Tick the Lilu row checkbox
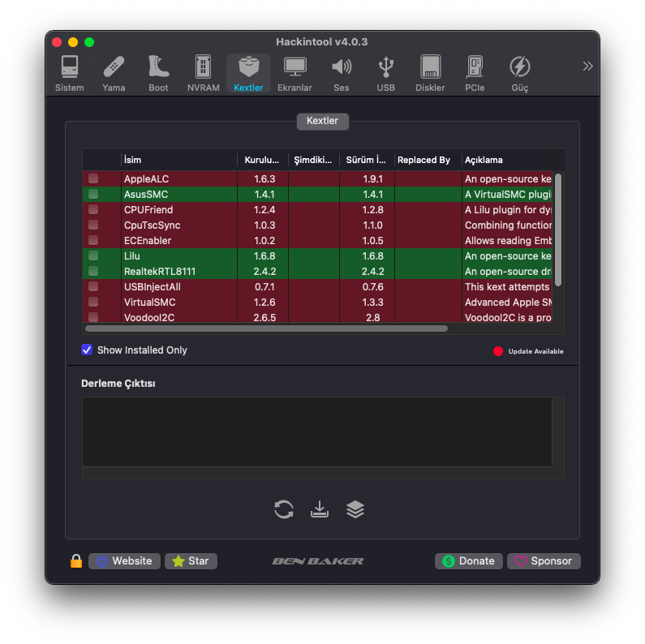The width and height of the screenshot is (645, 644). (93, 256)
